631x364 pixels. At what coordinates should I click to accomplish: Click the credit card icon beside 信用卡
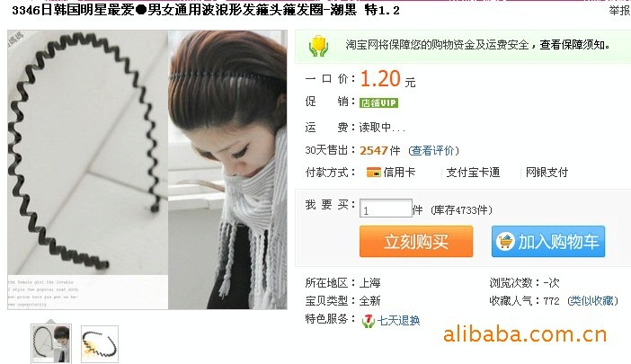373,173
